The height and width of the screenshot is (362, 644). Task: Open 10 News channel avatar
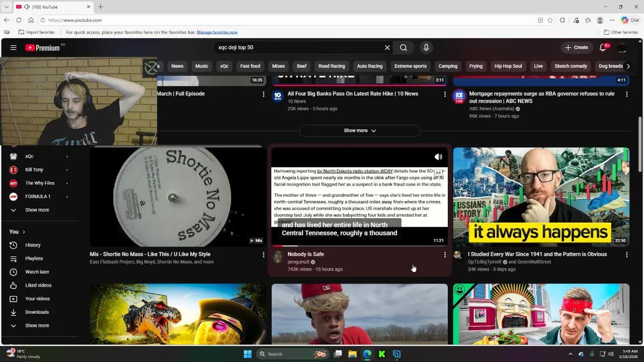[278, 96]
